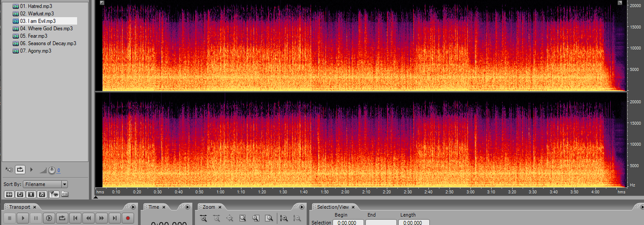Open Transport panel options menu arrow
This screenshot has width=644, height=225.
pos(133,207)
